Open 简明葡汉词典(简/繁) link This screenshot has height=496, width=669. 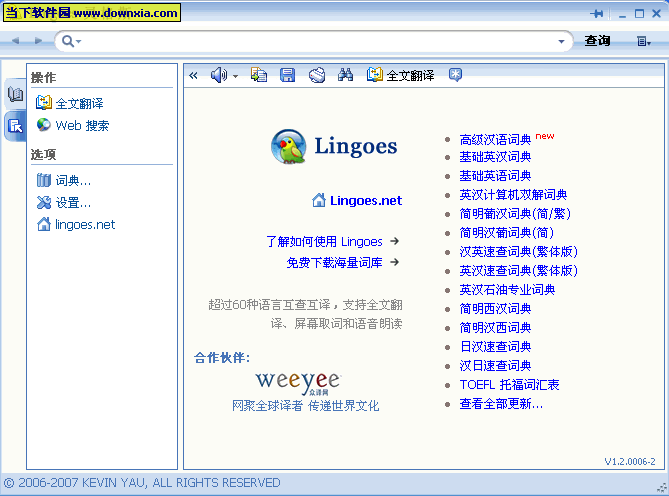coord(515,214)
